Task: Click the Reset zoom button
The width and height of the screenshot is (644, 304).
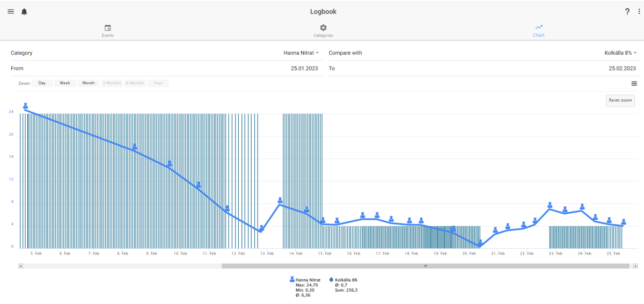Action: click(620, 100)
